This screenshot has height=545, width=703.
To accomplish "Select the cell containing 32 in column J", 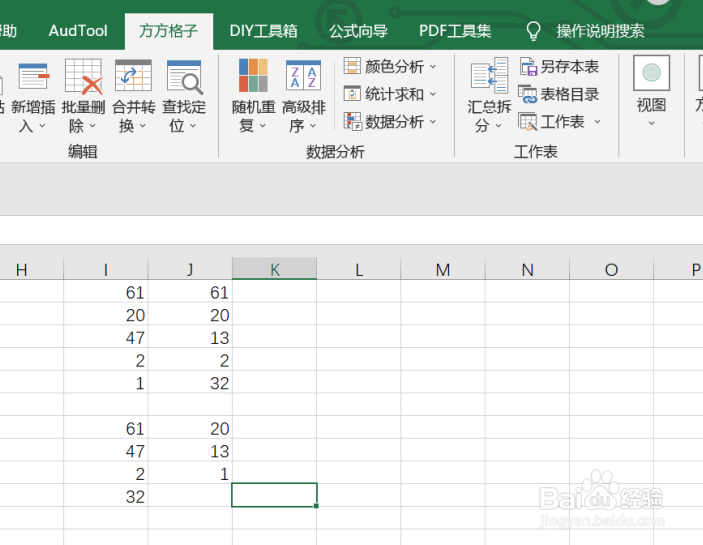I will (190, 382).
